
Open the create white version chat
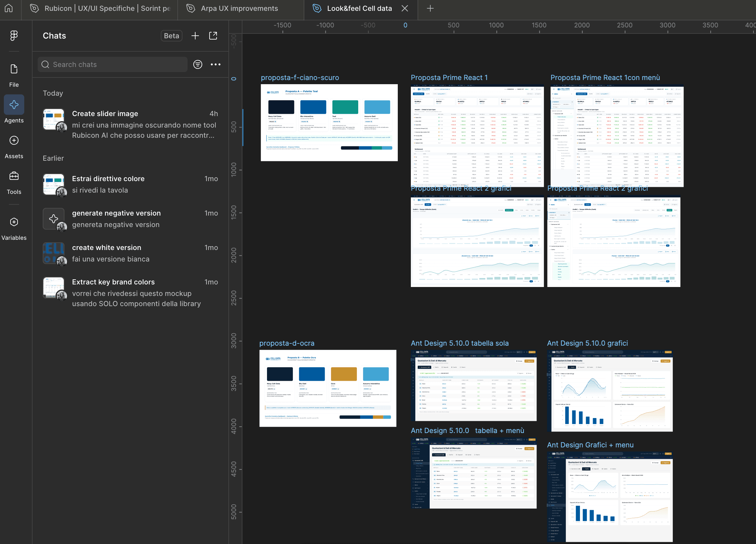click(130, 253)
